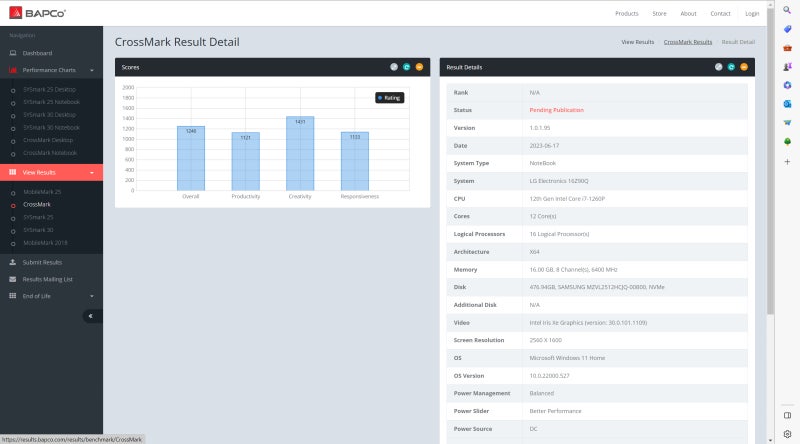Refresh Result Details with the teal icon

tap(731, 67)
